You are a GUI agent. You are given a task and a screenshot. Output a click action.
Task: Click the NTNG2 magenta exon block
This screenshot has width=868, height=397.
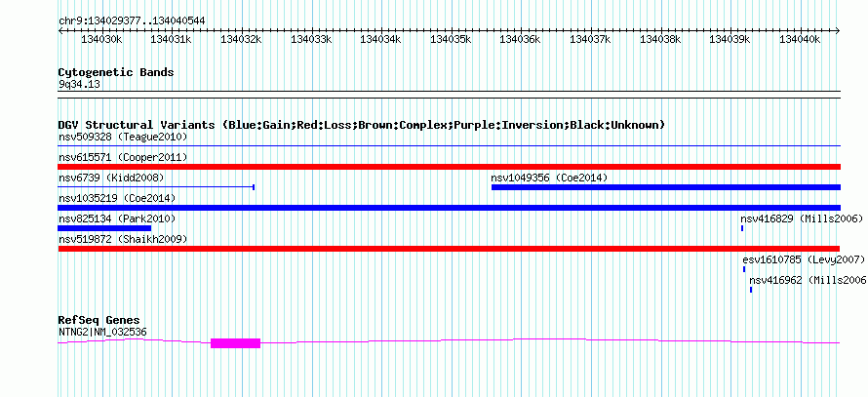(x=235, y=343)
